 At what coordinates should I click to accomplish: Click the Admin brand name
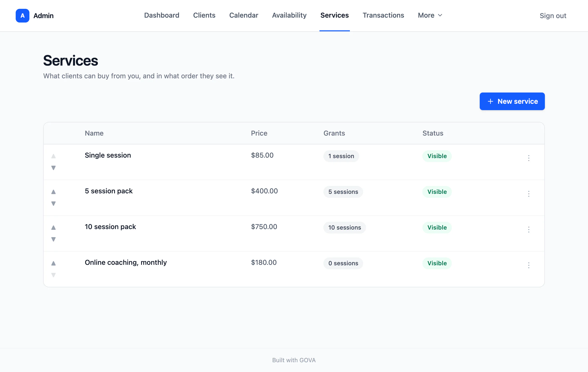(43, 16)
